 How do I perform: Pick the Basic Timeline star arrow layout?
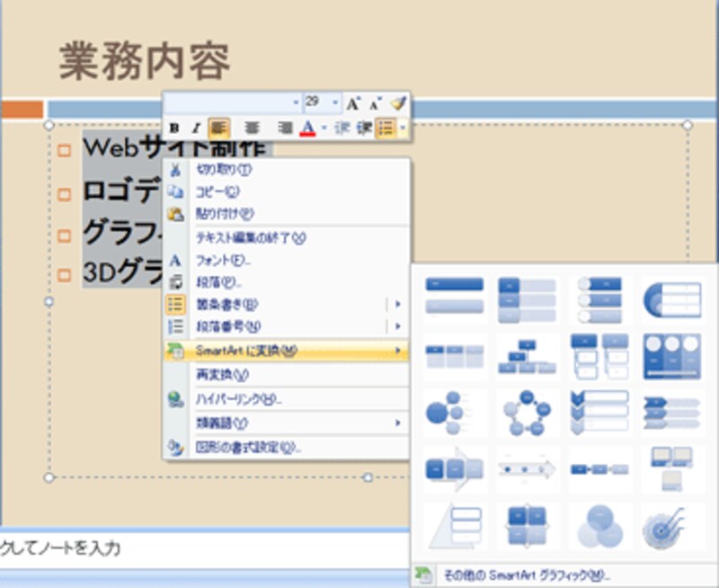pos(527,469)
